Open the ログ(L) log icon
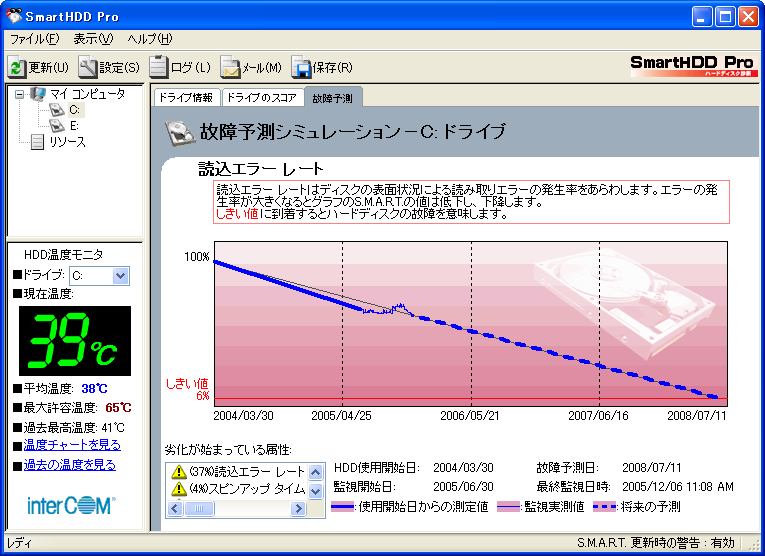The height and width of the screenshot is (556, 765). point(159,67)
